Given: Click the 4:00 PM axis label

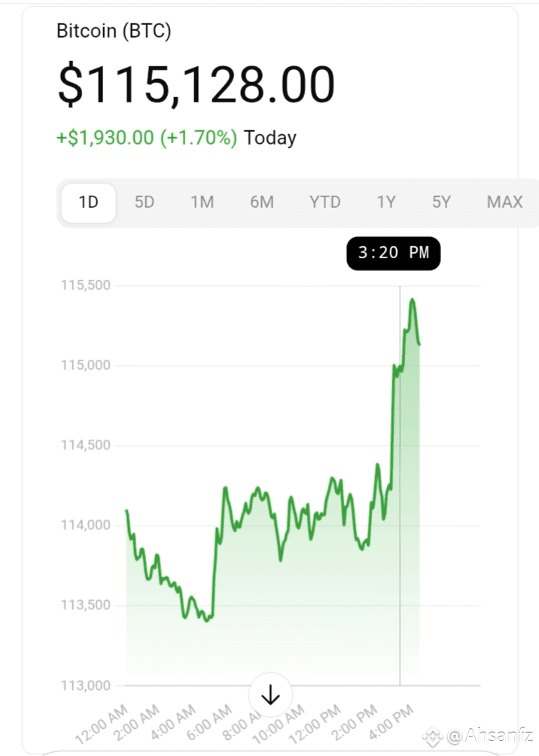Looking at the screenshot, I should click(391, 722).
